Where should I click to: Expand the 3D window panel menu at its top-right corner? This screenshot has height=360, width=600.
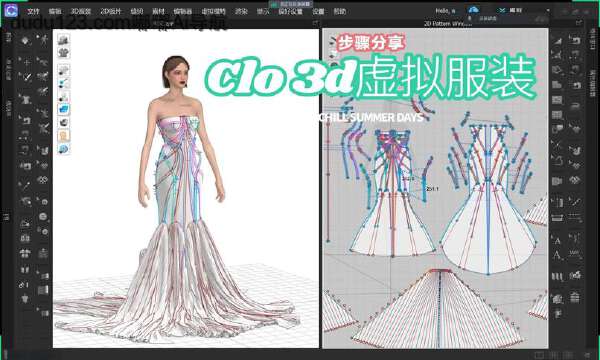[315, 23]
